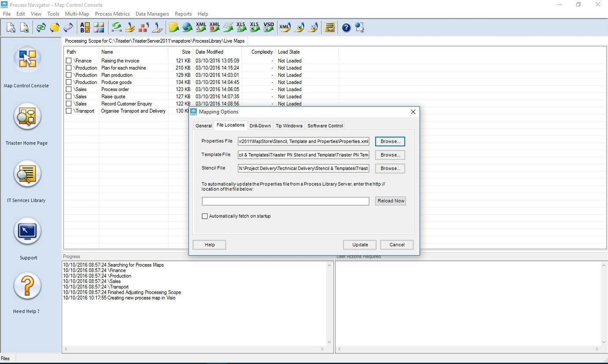Open the Need Help question mark icon
The height and width of the screenshot is (364, 608).
pos(26,285)
